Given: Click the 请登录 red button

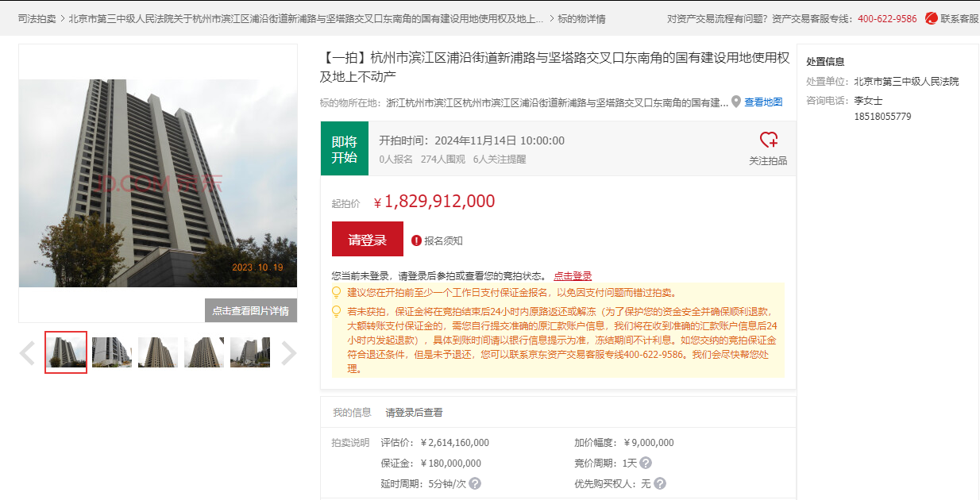Looking at the screenshot, I should [x=367, y=240].
